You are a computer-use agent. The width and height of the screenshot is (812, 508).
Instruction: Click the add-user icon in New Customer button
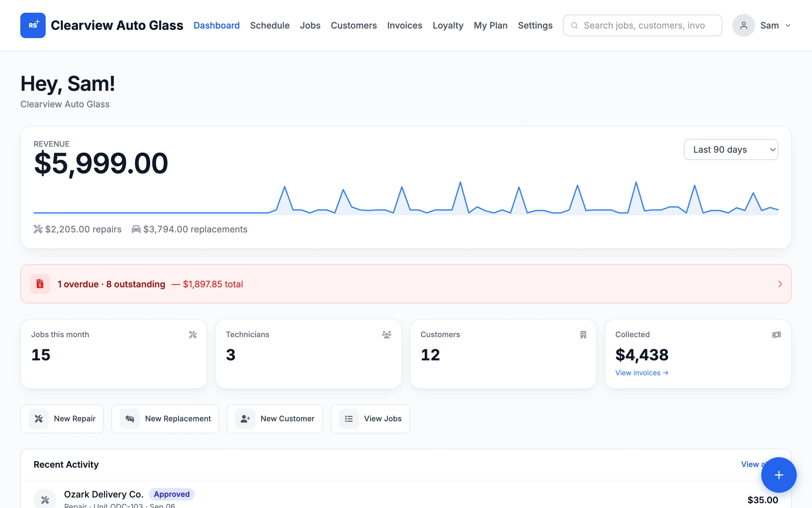(245, 419)
